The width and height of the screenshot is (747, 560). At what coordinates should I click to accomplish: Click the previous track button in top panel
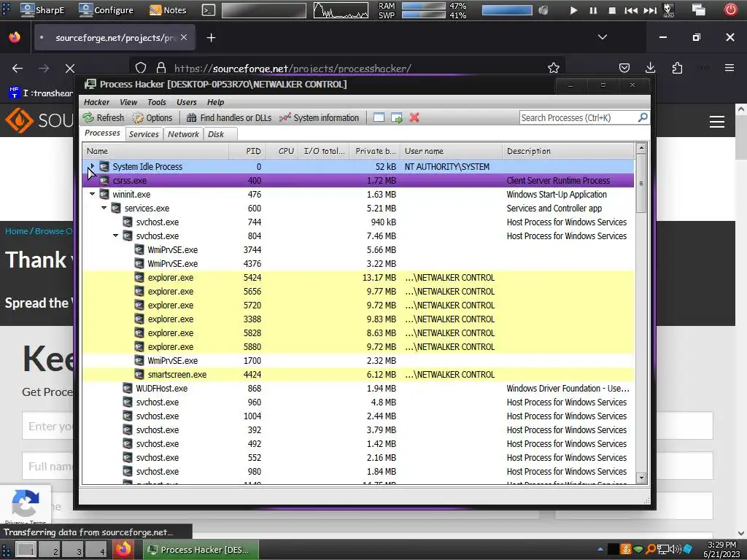pos(631,10)
